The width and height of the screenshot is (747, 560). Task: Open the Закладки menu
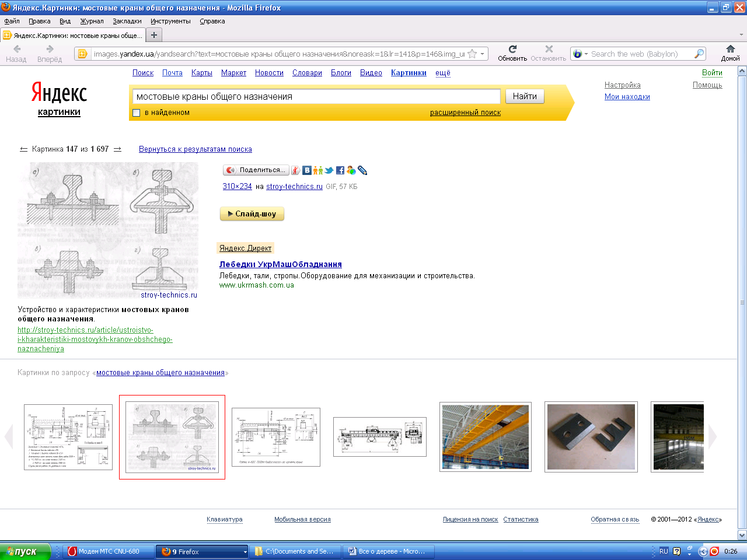coord(127,21)
